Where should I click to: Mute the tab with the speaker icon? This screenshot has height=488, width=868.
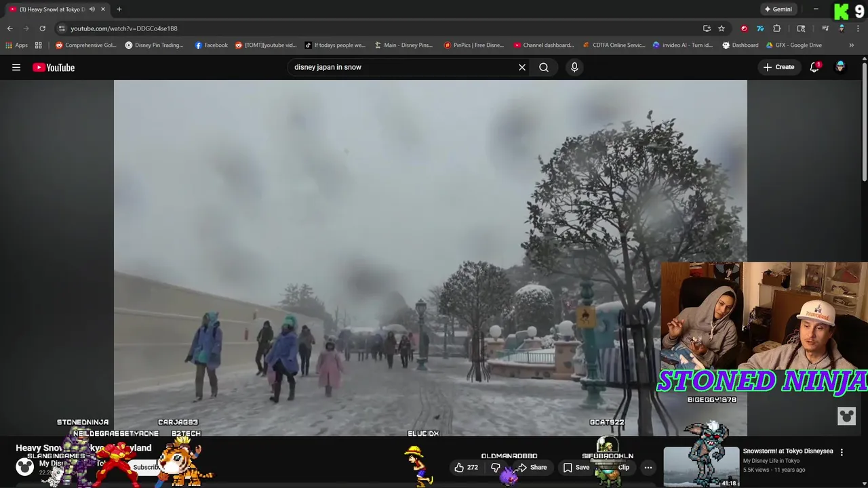(92, 9)
